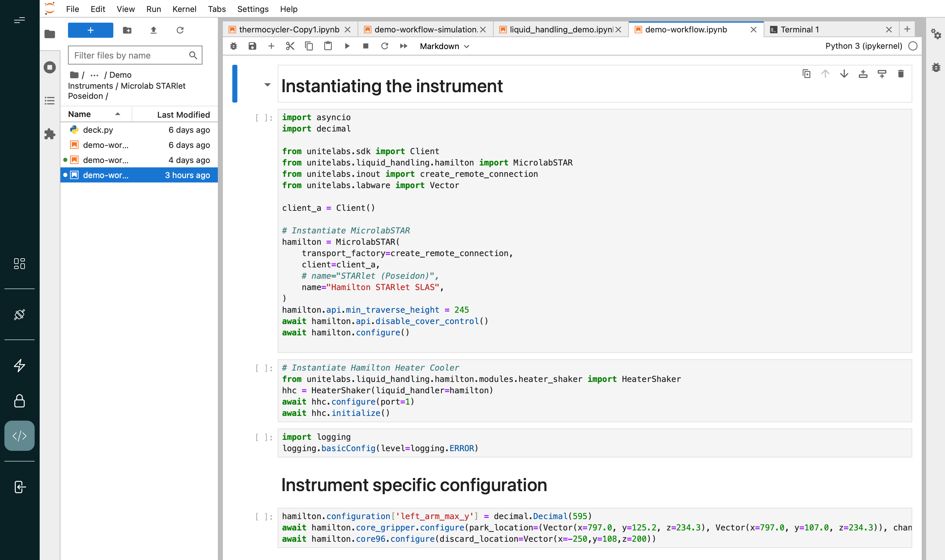This screenshot has width=945, height=560.
Task: Expand the breadcrumb ellipsis path
Action: [94, 75]
